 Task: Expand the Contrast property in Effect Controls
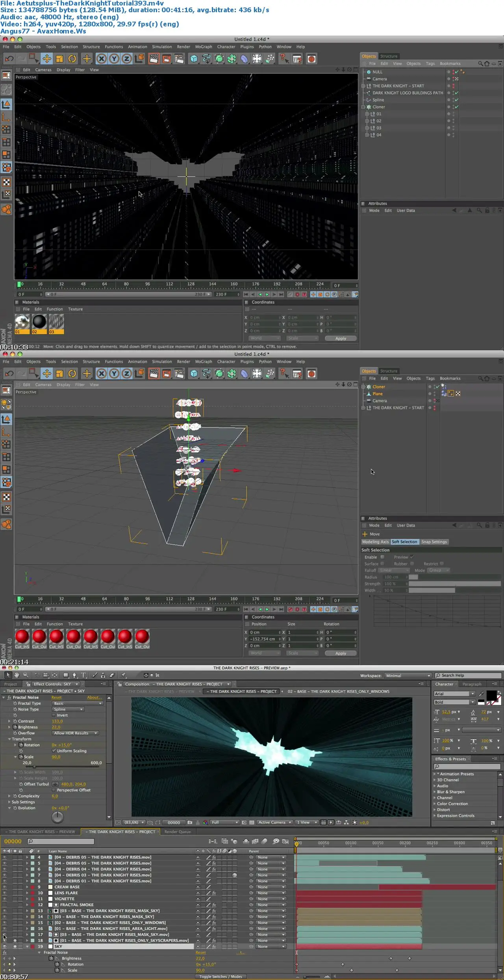pyautogui.click(x=9, y=721)
